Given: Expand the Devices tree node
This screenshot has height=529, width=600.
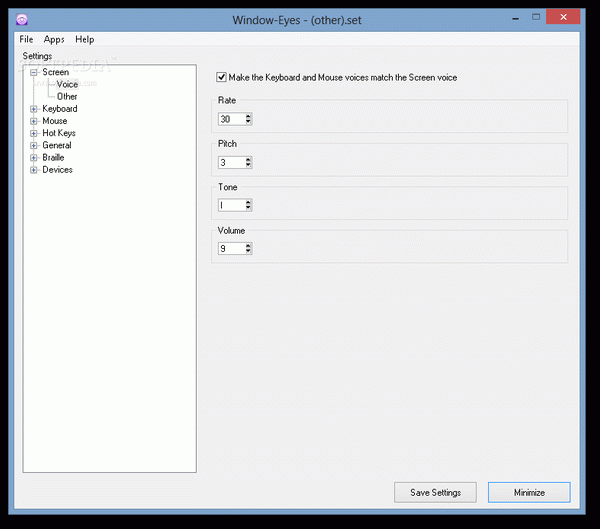Looking at the screenshot, I should tap(34, 170).
